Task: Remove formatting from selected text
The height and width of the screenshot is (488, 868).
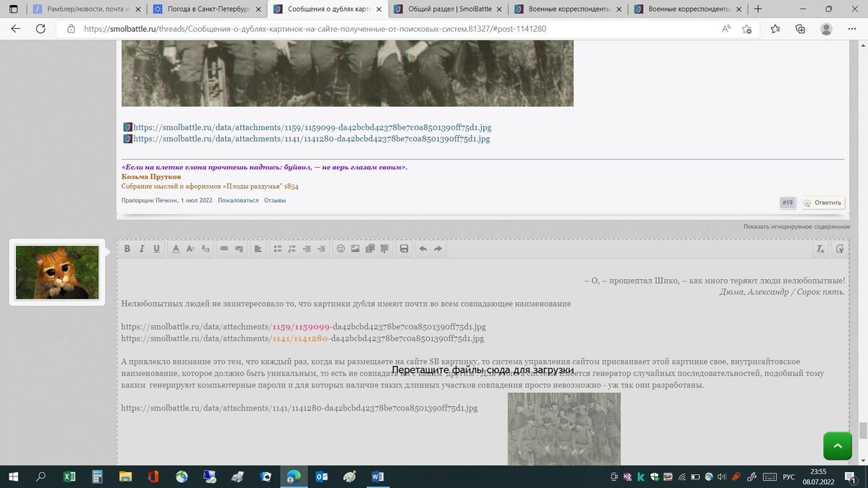Action: tap(820, 249)
